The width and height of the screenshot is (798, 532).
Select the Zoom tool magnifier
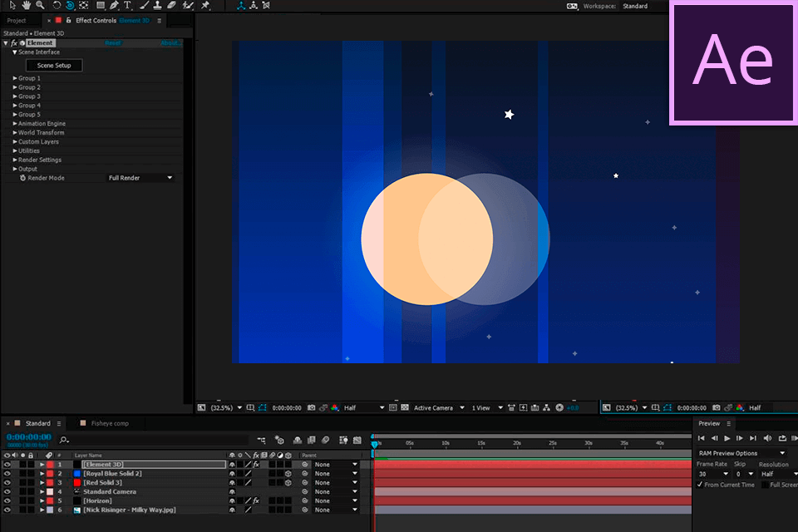pos(40,5)
